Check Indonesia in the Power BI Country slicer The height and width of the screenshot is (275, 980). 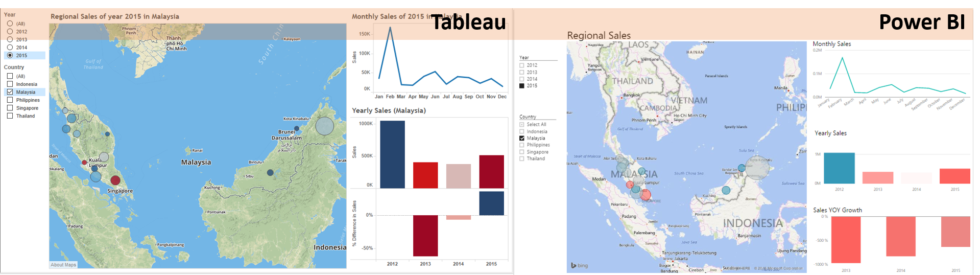coord(522,131)
